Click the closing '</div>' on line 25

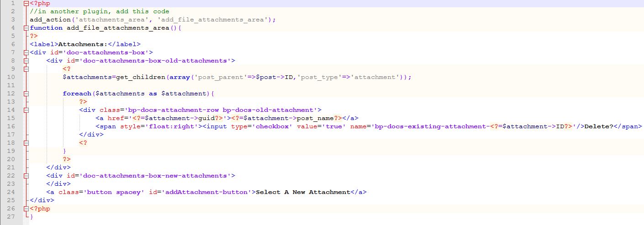pos(42,200)
